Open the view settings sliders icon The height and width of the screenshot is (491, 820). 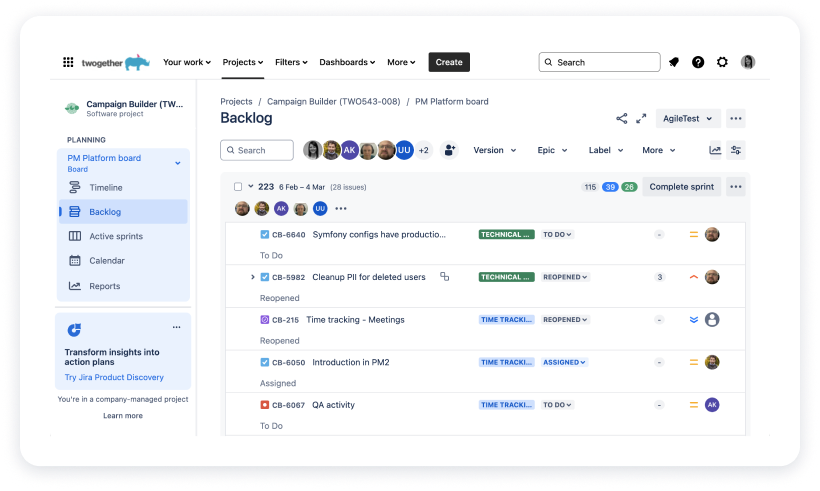736,150
